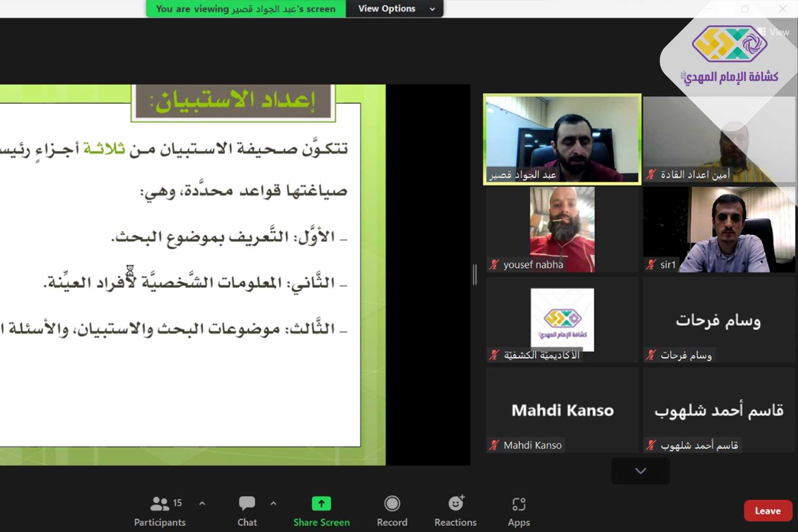Open the Chat panel icon
Image resolution: width=798 pixels, height=532 pixels.
[247, 504]
